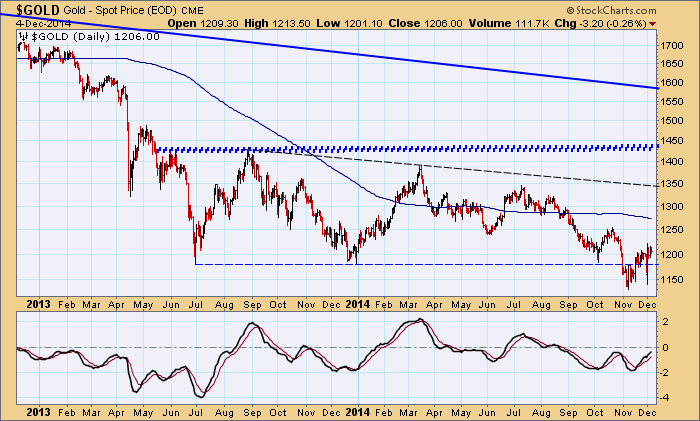Click the $GOLD ticker symbol title
Screen dimensions: 700x421
tap(32, 8)
